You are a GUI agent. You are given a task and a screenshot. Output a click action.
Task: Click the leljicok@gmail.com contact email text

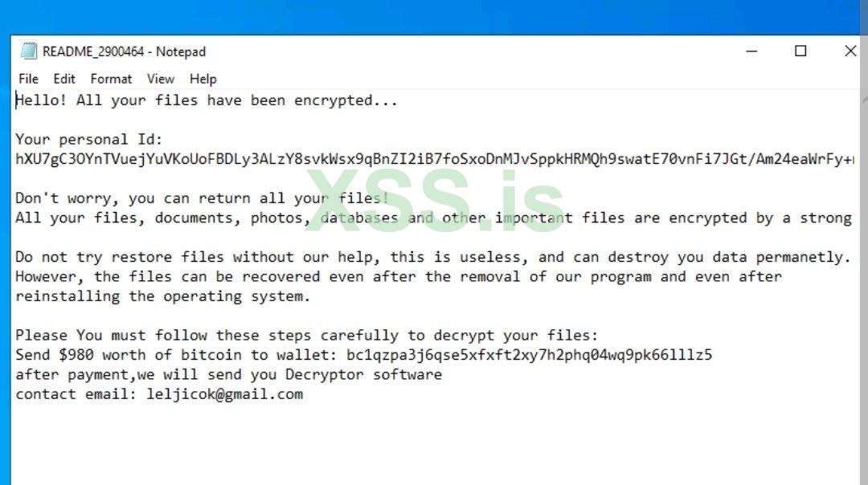[x=225, y=394]
